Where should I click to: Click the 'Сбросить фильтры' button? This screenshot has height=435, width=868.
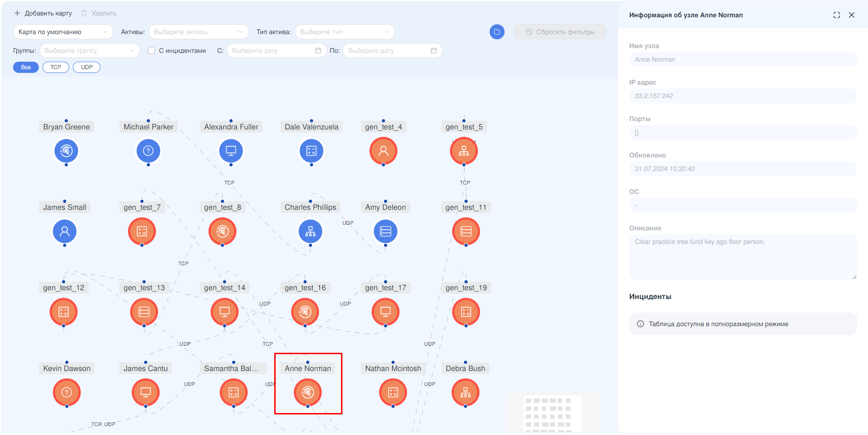(560, 32)
